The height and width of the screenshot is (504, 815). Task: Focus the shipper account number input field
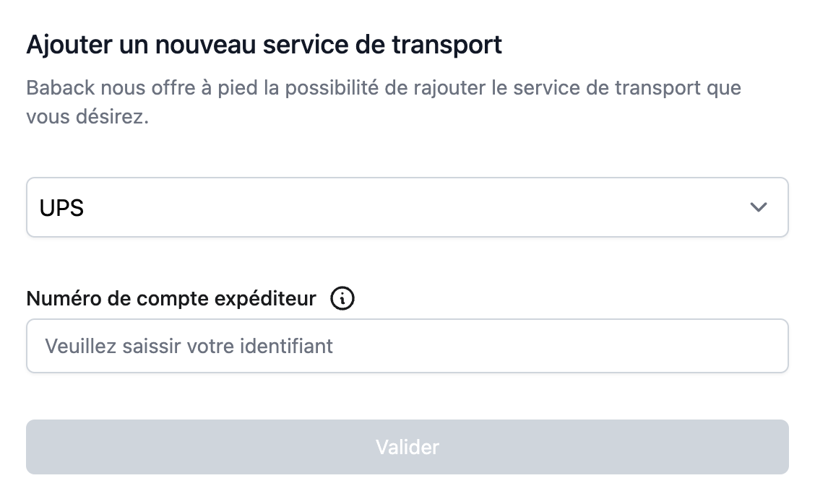pos(407,346)
